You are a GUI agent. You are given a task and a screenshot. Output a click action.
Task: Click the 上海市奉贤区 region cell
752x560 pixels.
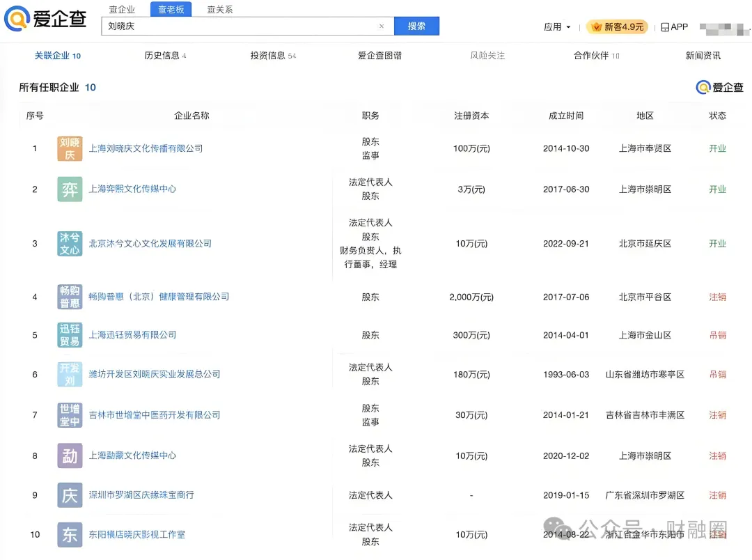[645, 149]
